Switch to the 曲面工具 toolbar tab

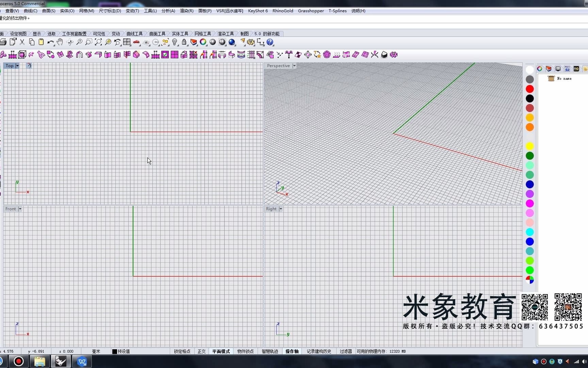[x=157, y=33]
